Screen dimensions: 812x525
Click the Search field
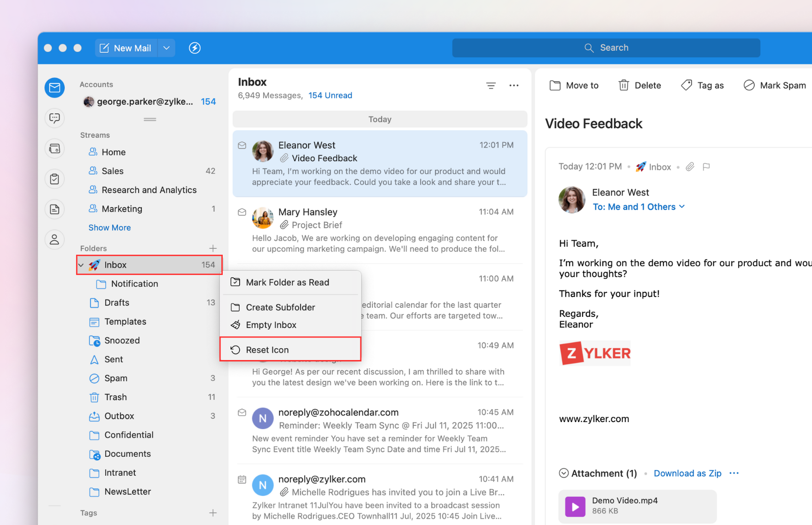click(x=606, y=48)
